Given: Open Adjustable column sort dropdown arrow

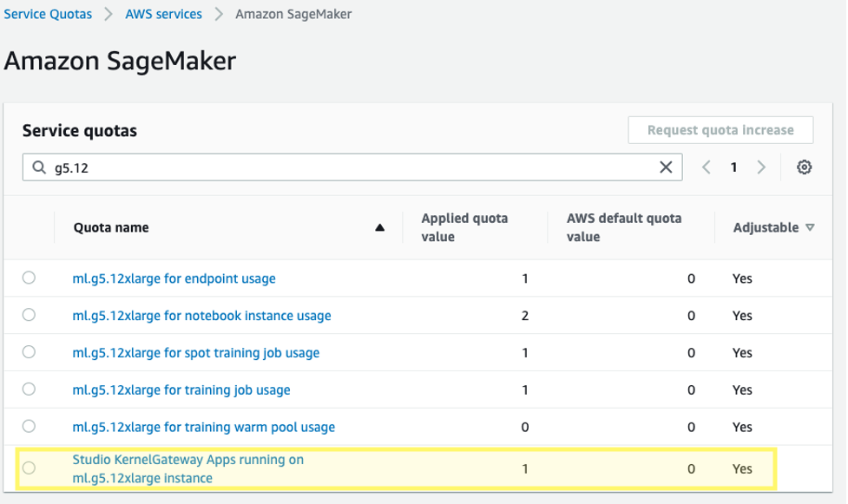Looking at the screenshot, I should point(810,228).
